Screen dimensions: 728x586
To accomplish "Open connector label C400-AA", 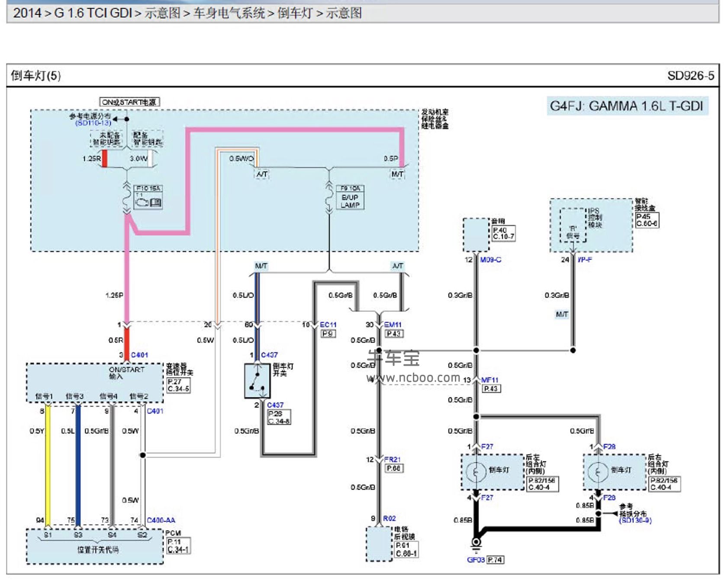I will pyautogui.click(x=161, y=520).
